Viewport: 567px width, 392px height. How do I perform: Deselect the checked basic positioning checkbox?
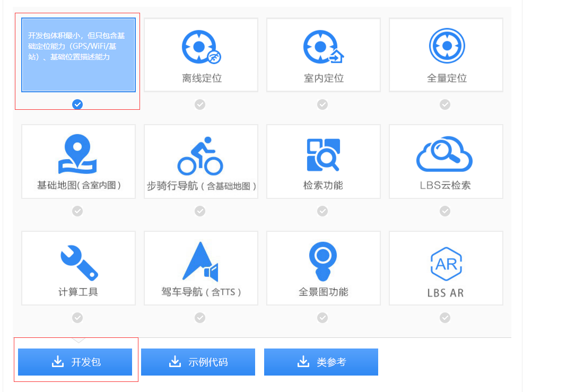click(78, 104)
